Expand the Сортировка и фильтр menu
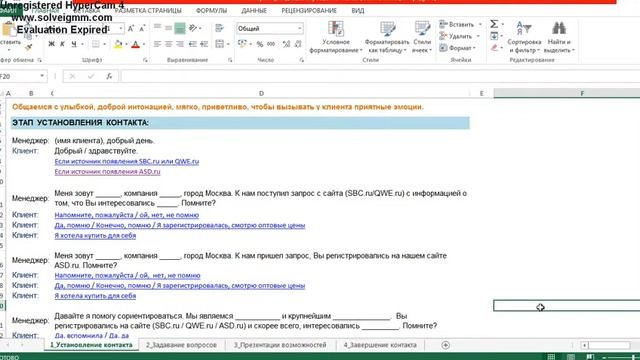 (524, 37)
